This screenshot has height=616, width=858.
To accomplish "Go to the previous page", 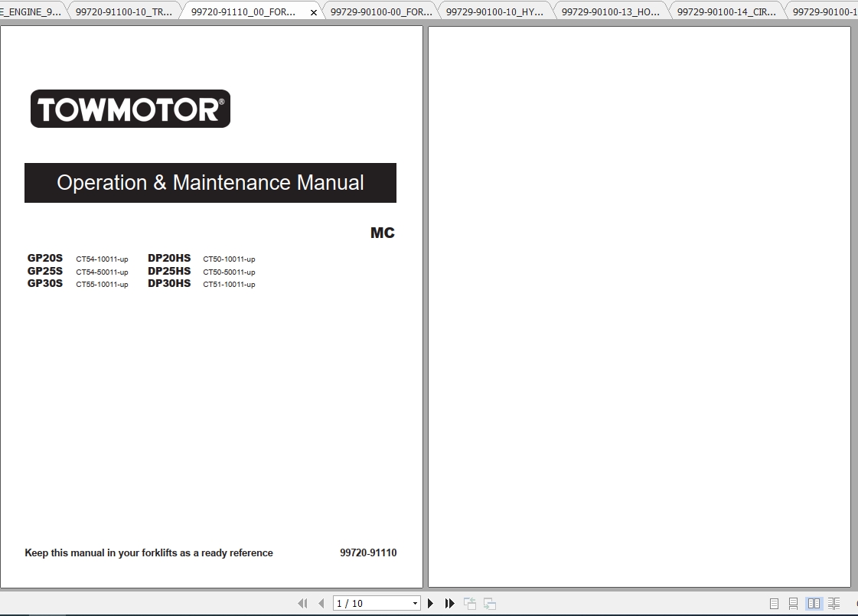I will (x=321, y=603).
